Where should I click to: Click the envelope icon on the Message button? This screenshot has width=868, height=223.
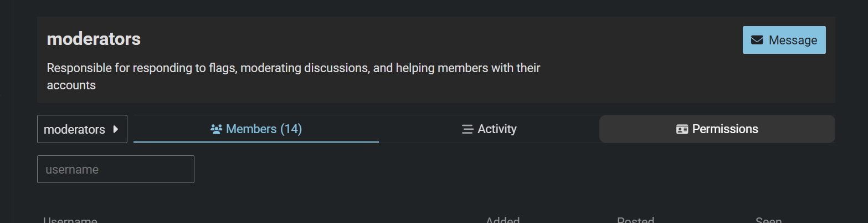click(x=757, y=40)
